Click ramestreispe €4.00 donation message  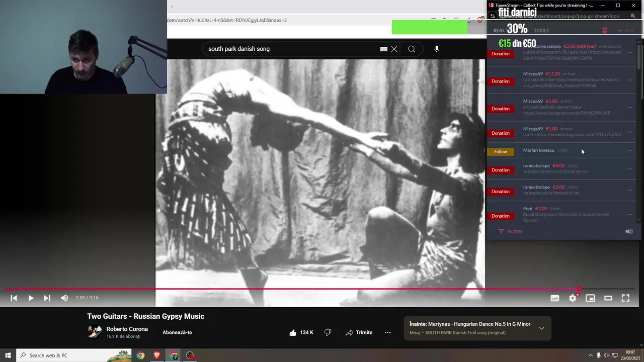(555, 171)
